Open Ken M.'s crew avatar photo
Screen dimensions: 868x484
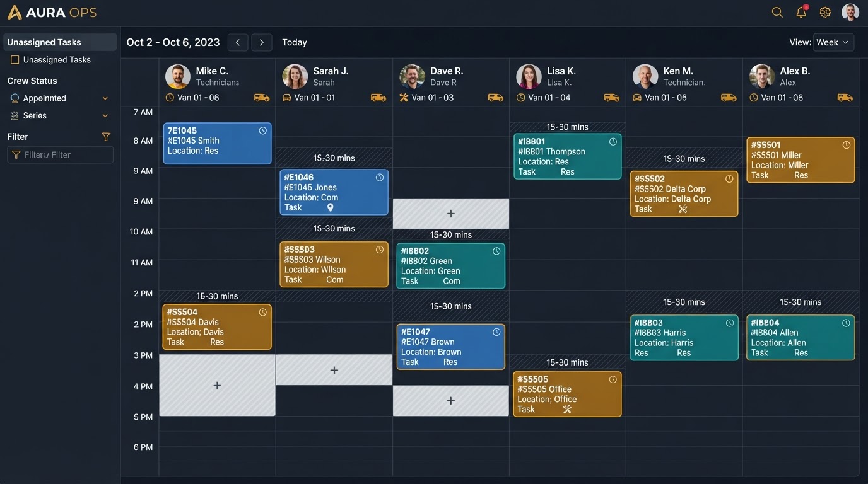pyautogui.click(x=645, y=76)
